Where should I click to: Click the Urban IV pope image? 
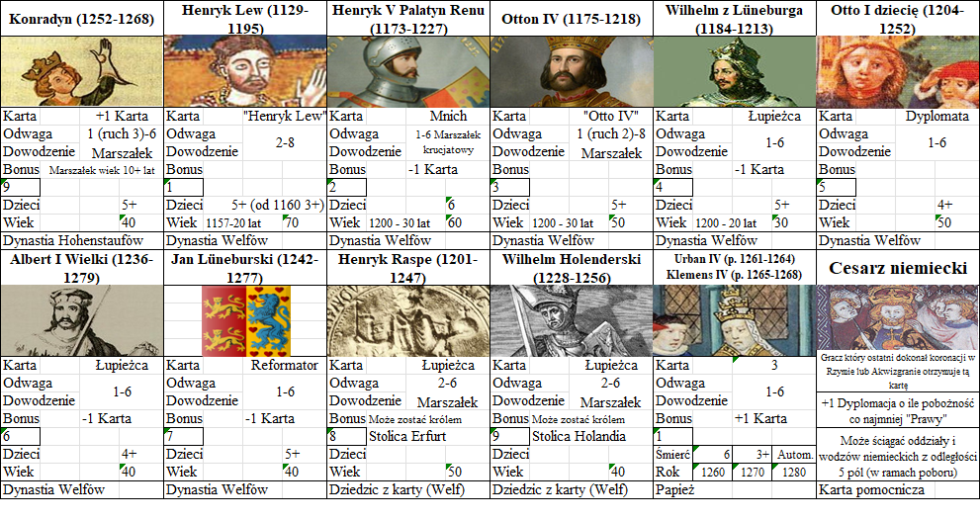735,320
